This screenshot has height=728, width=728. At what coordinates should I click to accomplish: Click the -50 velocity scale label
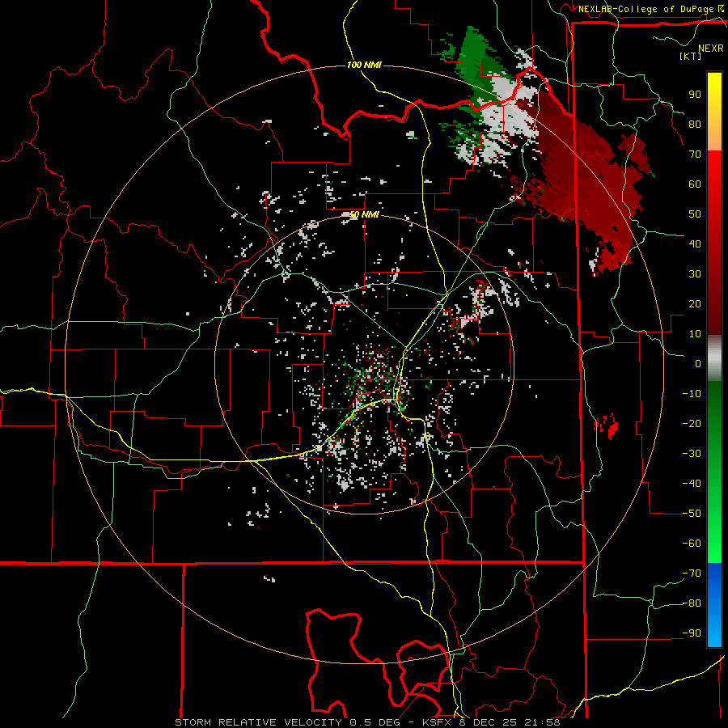[692, 514]
